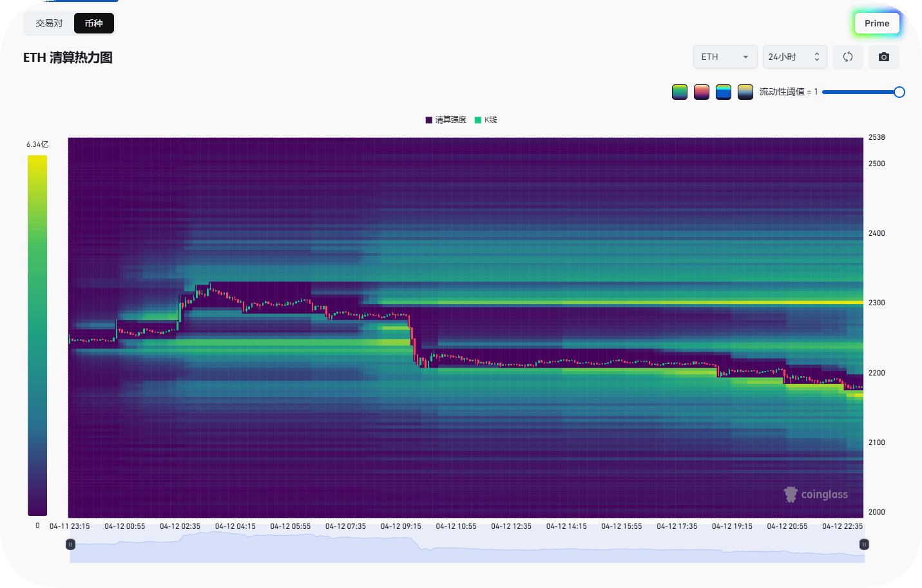Select the green-yellow viridis color theme
This screenshot has width=922, height=588.
(680, 92)
